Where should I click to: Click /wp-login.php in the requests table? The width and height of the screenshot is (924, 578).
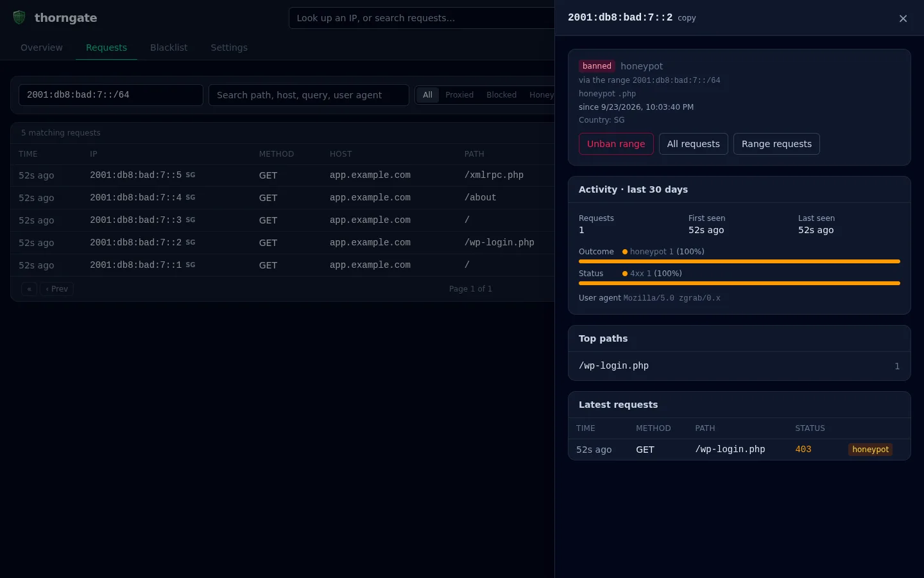click(x=499, y=243)
